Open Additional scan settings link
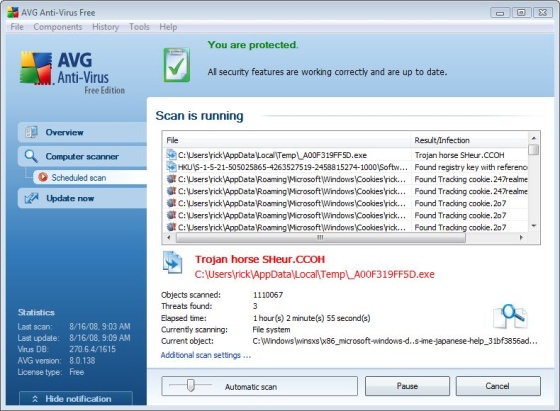 pyautogui.click(x=206, y=355)
